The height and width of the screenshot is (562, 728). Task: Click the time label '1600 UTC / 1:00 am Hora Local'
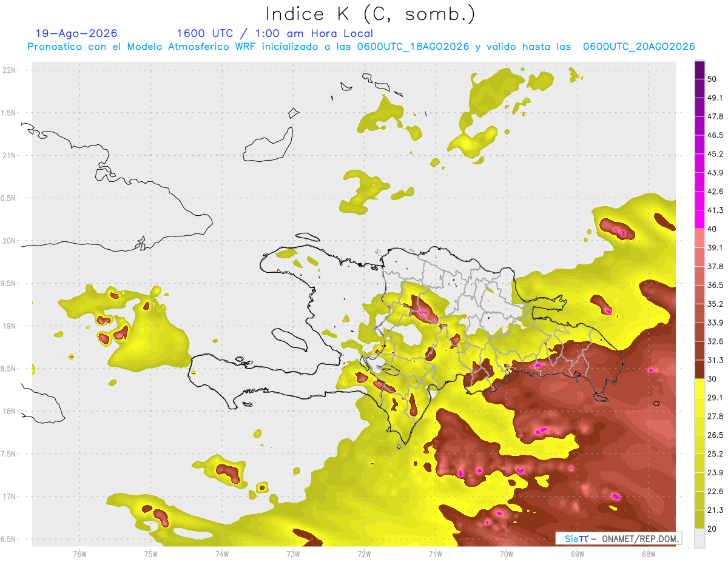275,34
